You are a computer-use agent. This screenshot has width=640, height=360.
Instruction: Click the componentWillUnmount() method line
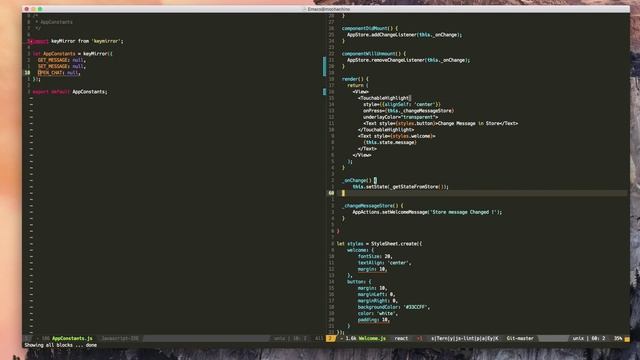(x=374, y=54)
